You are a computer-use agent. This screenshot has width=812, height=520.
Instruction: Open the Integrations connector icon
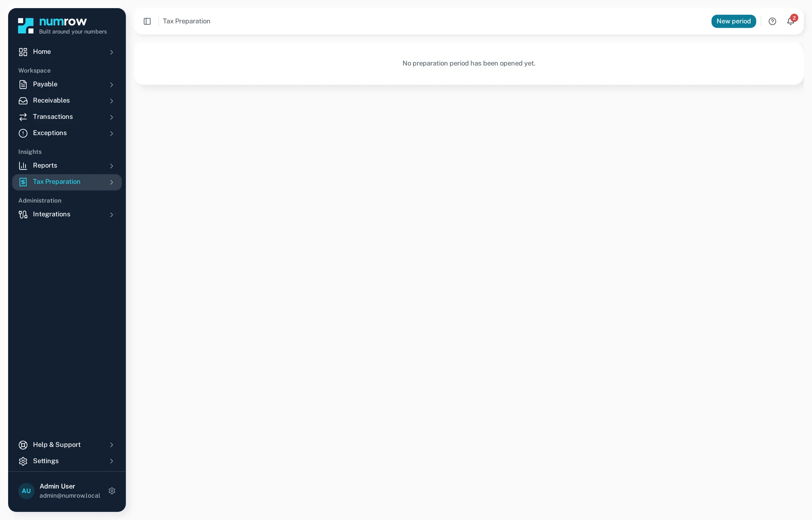click(23, 215)
